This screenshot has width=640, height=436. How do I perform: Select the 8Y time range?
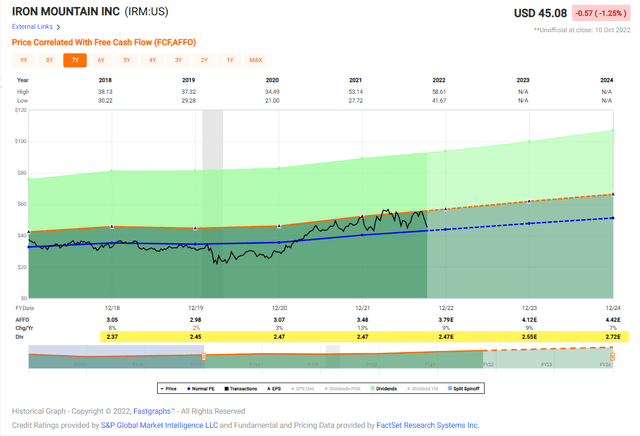click(x=49, y=60)
